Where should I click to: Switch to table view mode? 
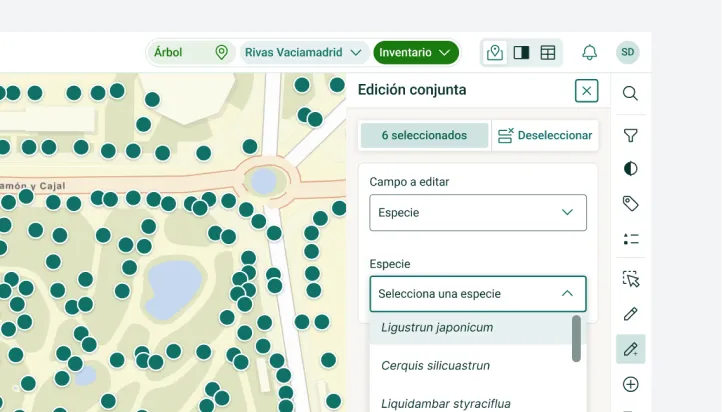(547, 52)
